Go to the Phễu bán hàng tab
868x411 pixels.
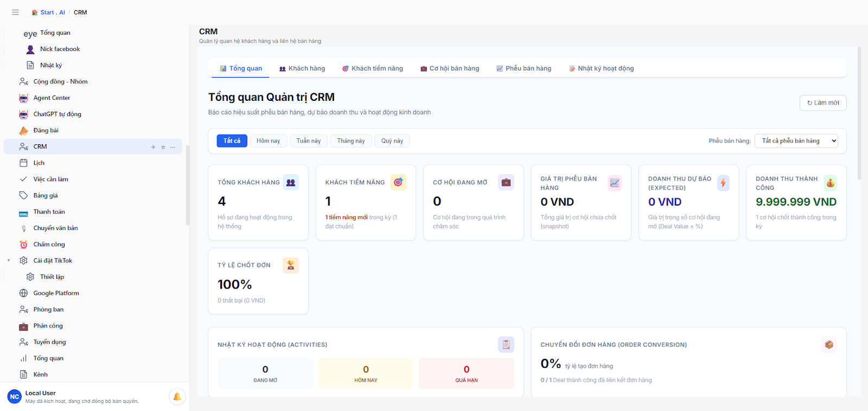[x=524, y=68]
